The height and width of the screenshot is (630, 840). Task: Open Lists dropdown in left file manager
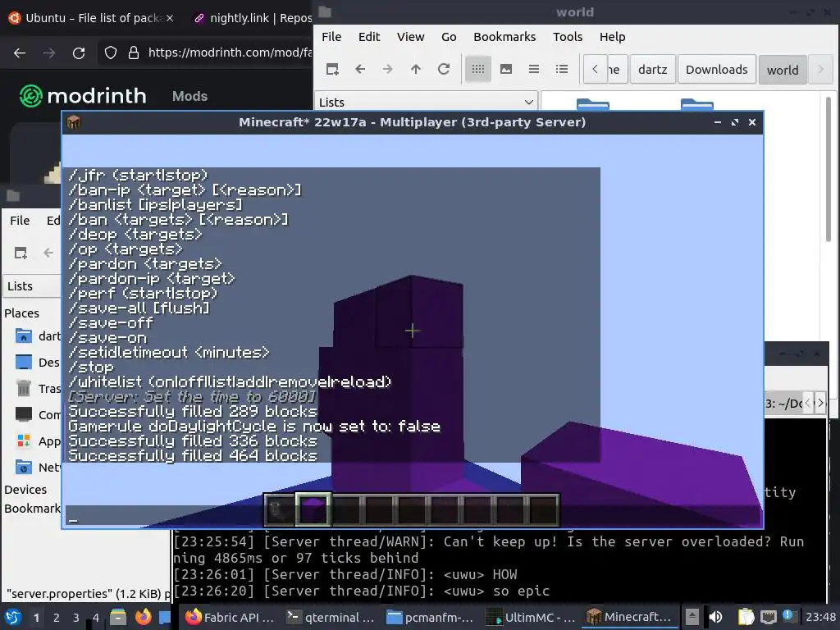coord(32,286)
